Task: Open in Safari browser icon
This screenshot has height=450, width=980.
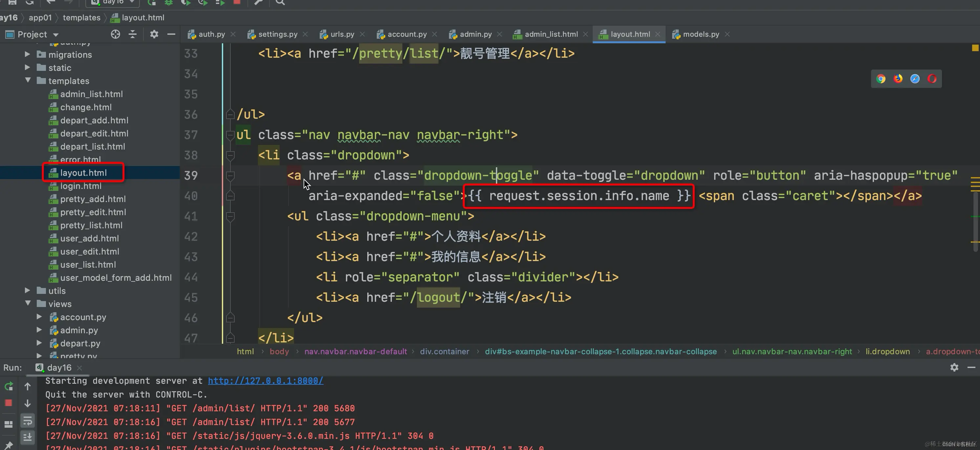Action: [x=915, y=79]
